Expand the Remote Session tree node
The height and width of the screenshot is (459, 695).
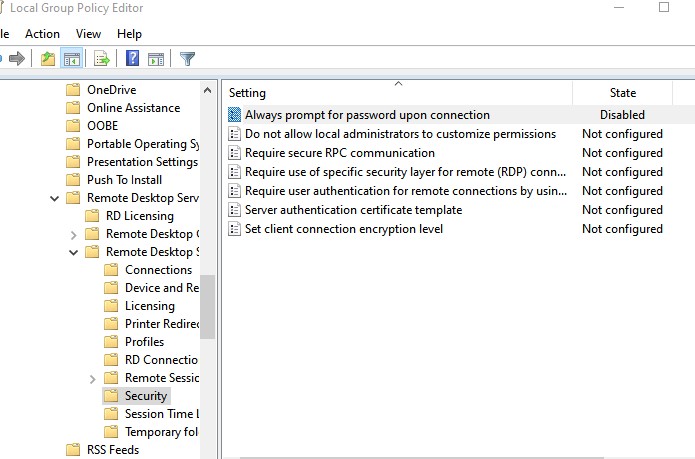(92, 378)
